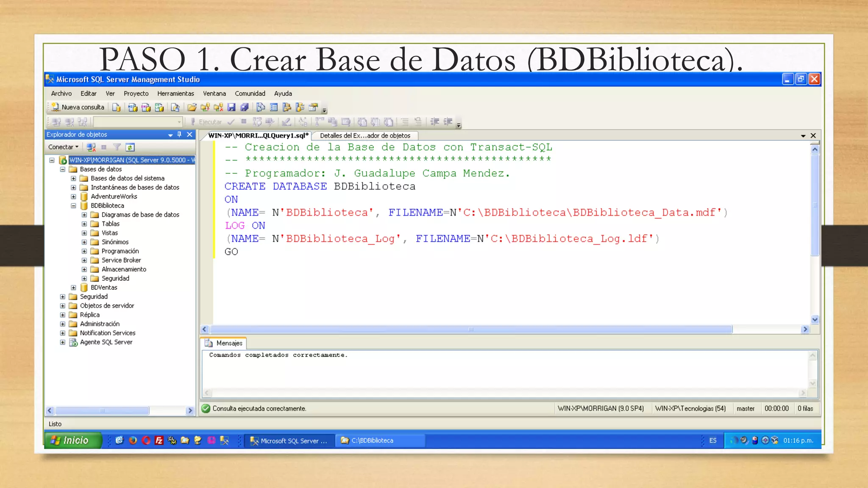868x488 pixels.
Task: Click the Nueva consulta toolbar button
Action: pos(78,107)
